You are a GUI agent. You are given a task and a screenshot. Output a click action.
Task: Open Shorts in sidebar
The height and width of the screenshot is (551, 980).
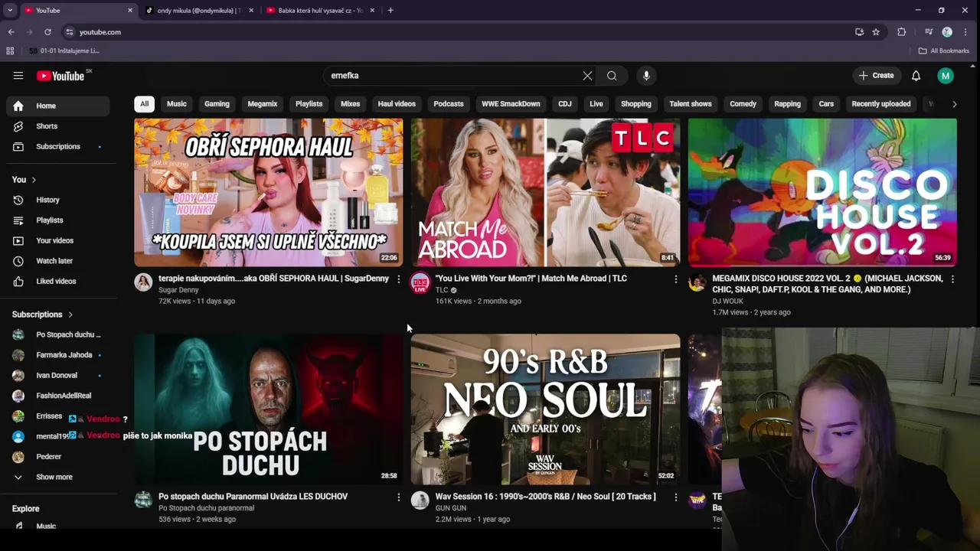60,126
